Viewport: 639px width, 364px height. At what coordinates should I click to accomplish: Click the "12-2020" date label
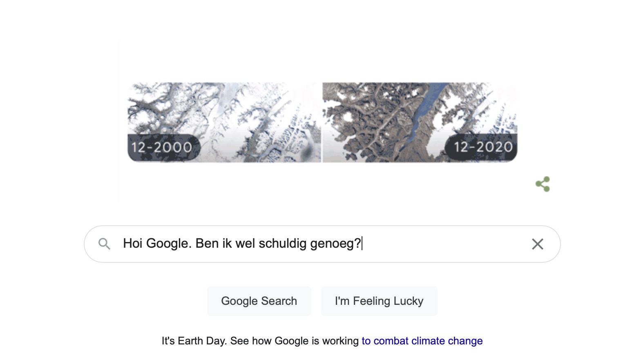point(483,147)
